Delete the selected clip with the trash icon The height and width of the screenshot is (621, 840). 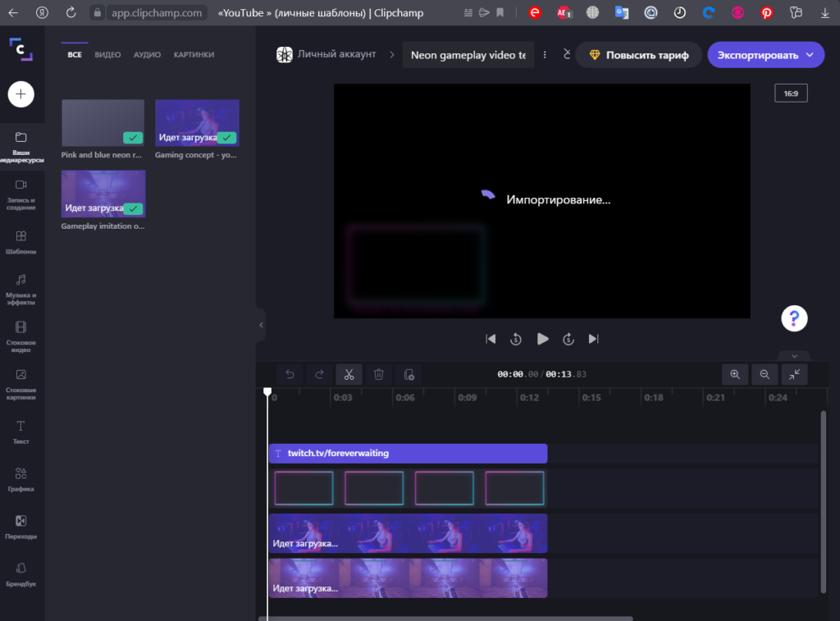pyautogui.click(x=378, y=375)
